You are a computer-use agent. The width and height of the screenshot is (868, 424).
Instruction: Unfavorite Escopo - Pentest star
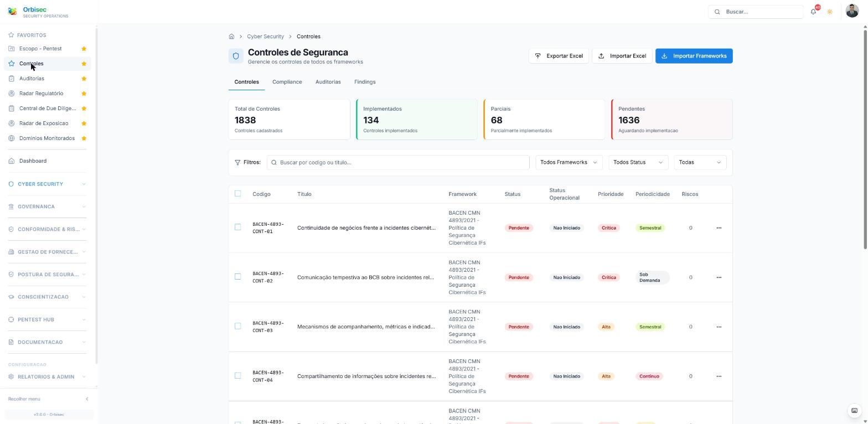[x=84, y=49]
